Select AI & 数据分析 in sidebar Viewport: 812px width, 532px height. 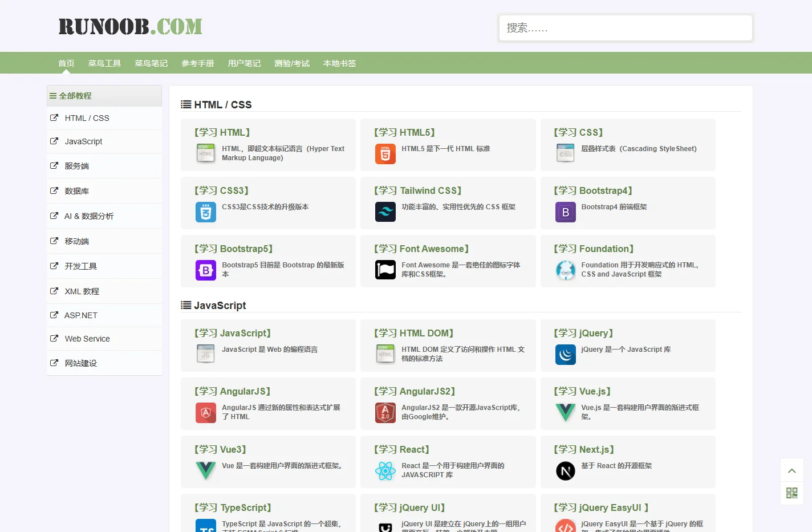[x=104, y=216]
